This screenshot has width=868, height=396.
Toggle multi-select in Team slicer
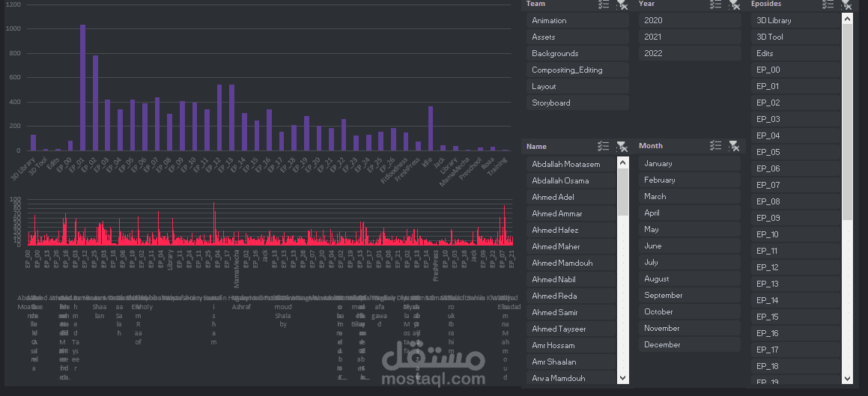click(604, 4)
